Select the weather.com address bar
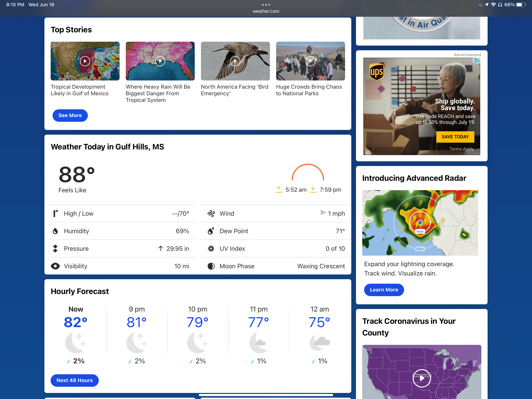The height and width of the screenshot is (399, 532). click(266, 11)
